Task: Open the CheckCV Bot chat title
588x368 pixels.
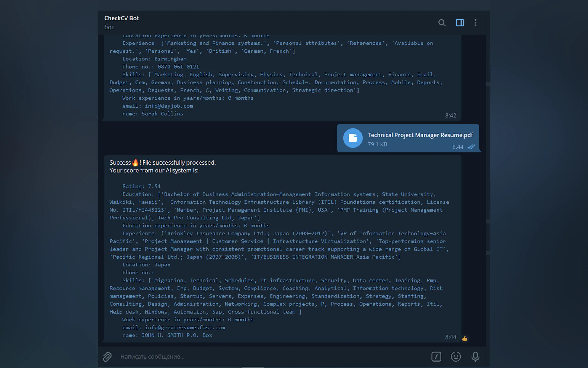Action: tap(122, 18)
